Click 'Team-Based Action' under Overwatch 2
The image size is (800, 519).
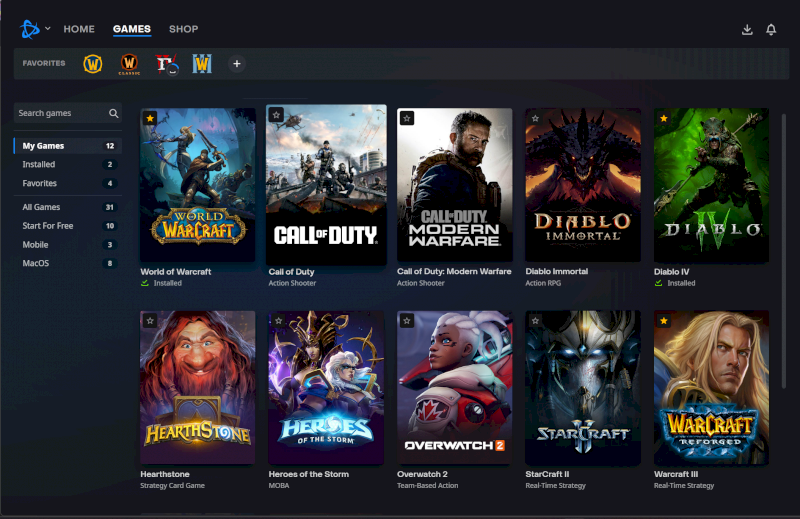(428, 485)
